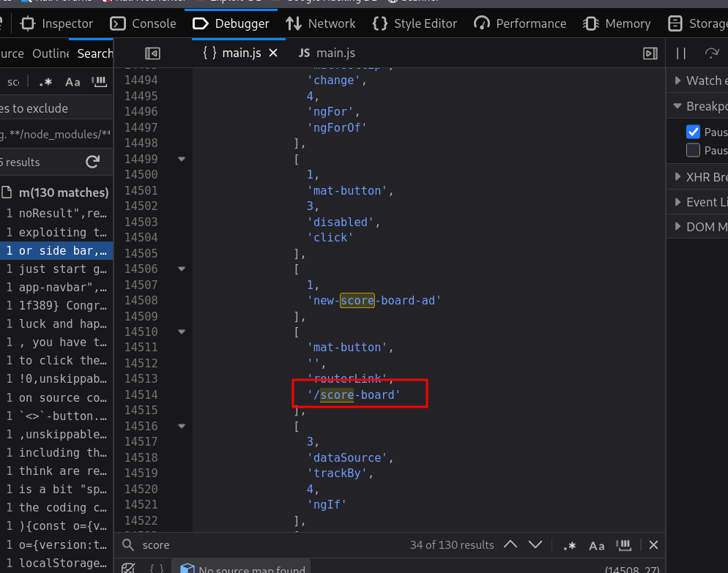Uncheck the ticked Pause checkbox under Breakpoints

[x=693, y=132]
